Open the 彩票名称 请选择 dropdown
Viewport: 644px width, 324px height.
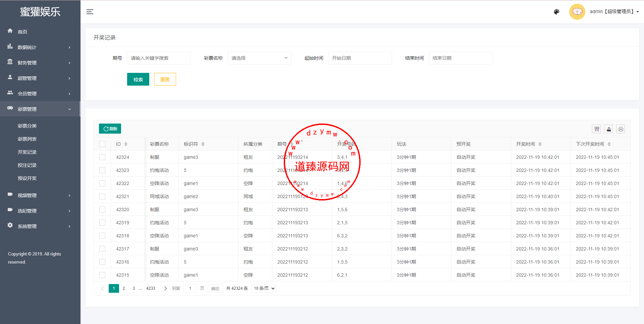(x=260, y=58)
